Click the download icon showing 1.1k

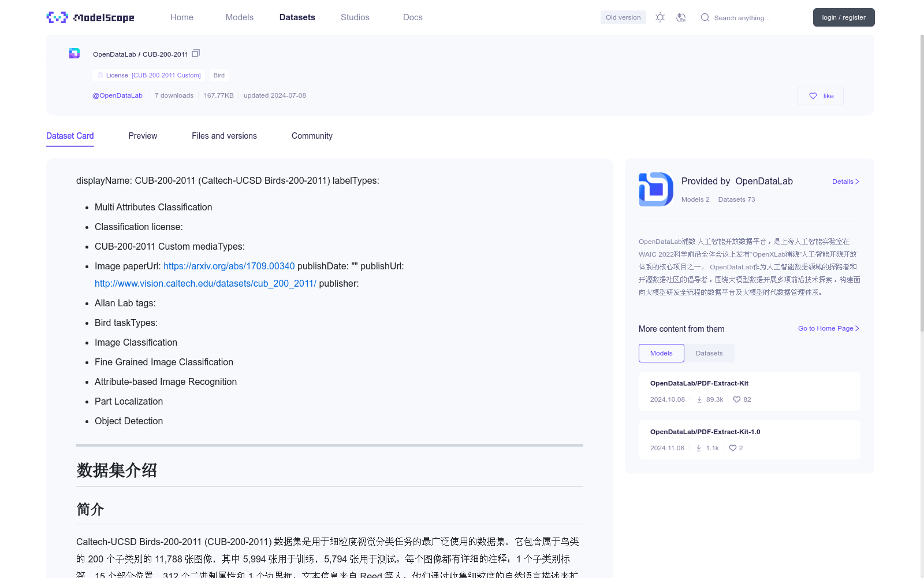[x=699, y=448]
